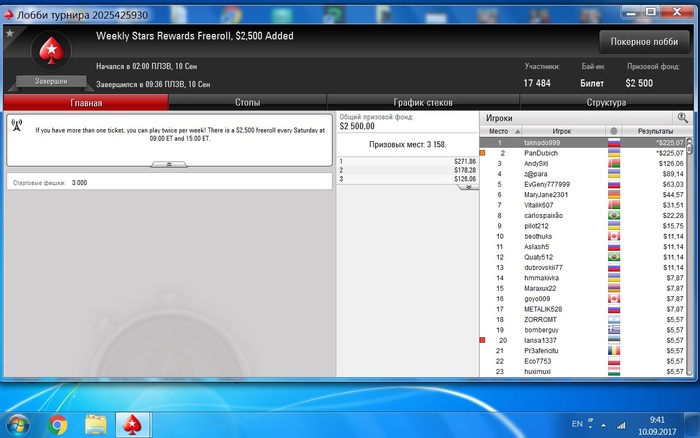Select player carlospaixão row
Screen dimensions: 700x438
coord(583,216)
